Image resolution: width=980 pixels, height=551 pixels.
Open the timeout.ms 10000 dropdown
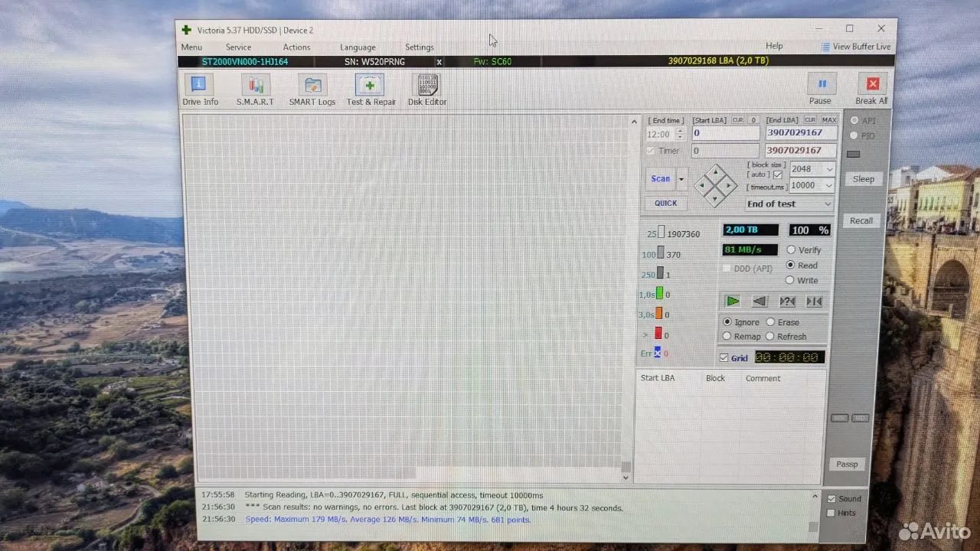pos(811,185)
